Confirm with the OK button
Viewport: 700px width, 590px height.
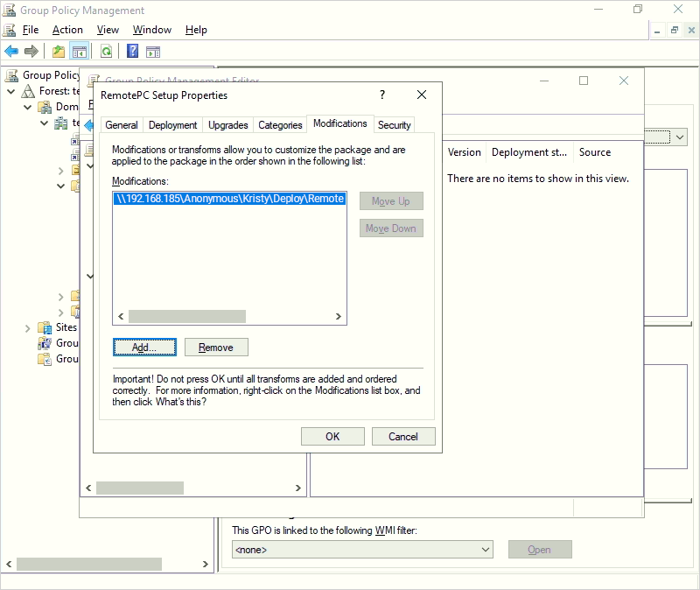click(332, 436)
